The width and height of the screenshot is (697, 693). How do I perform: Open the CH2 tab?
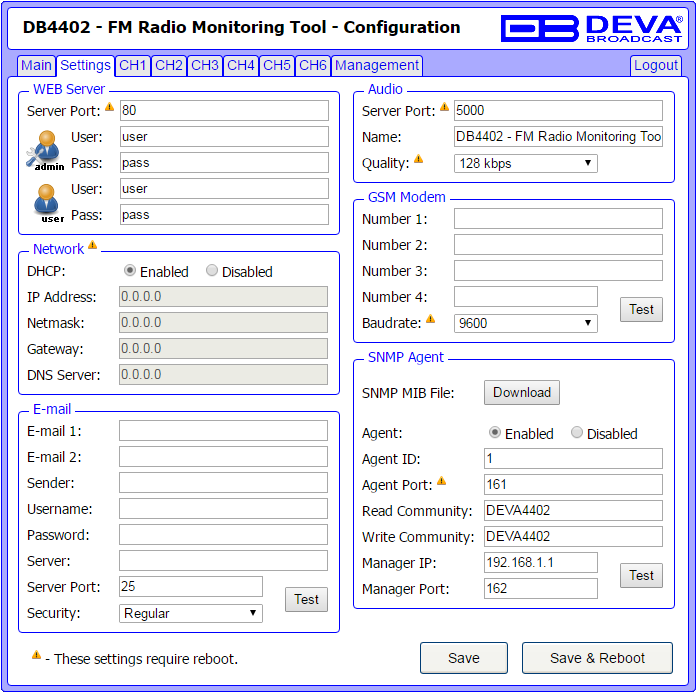[x=169, y=65]
